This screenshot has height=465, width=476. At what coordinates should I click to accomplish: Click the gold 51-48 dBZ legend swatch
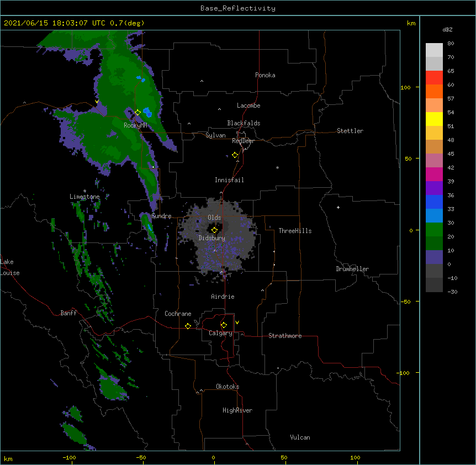(434, 133)
